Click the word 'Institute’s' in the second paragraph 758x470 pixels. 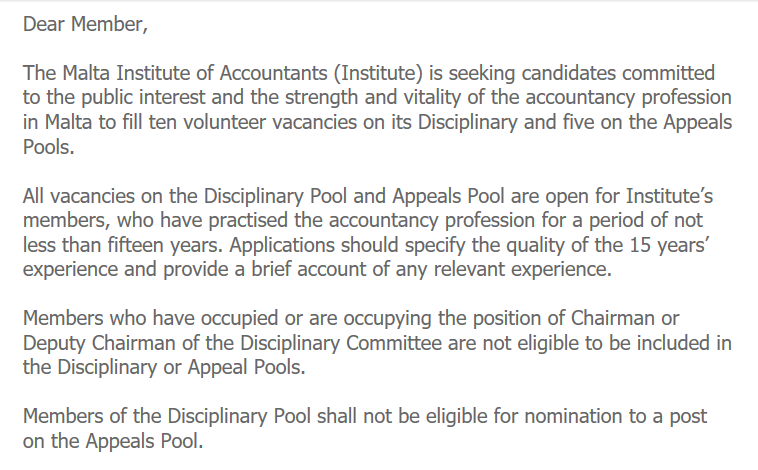coord(670,196)
